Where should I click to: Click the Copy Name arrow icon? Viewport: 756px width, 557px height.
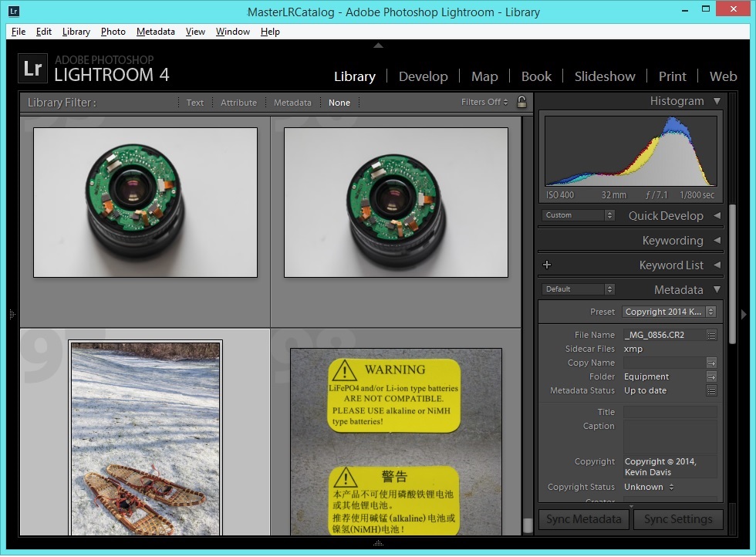pyautogui.click(x=711, y=363)
